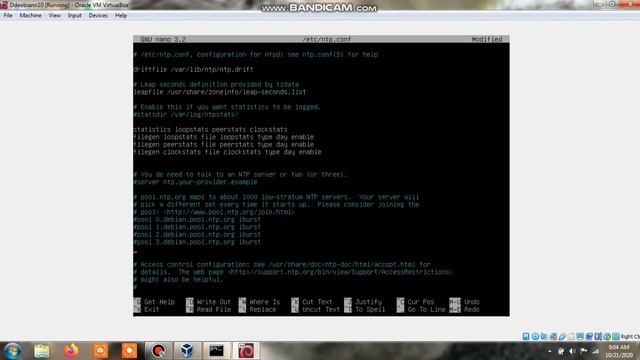The height and width of the screenshot is (360, 640).
Task: Show hidden system tray icons
Action: (x=549, y=351)
